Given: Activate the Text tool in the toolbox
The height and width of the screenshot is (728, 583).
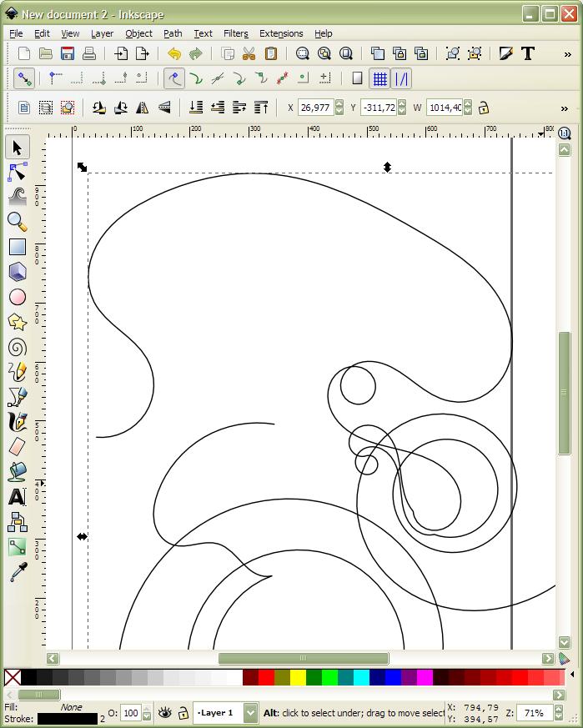Looking at the screenshot, I should coord(18,497).
